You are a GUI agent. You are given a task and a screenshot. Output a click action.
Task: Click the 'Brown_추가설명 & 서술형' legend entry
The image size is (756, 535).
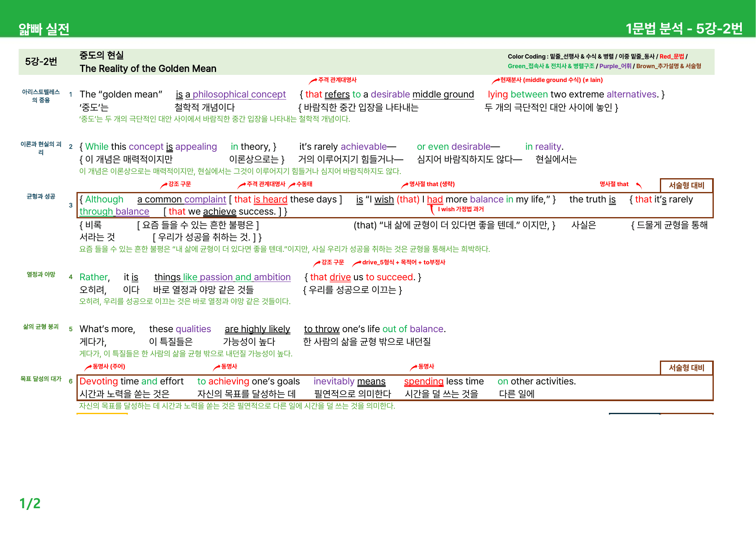tap(669, 66)
